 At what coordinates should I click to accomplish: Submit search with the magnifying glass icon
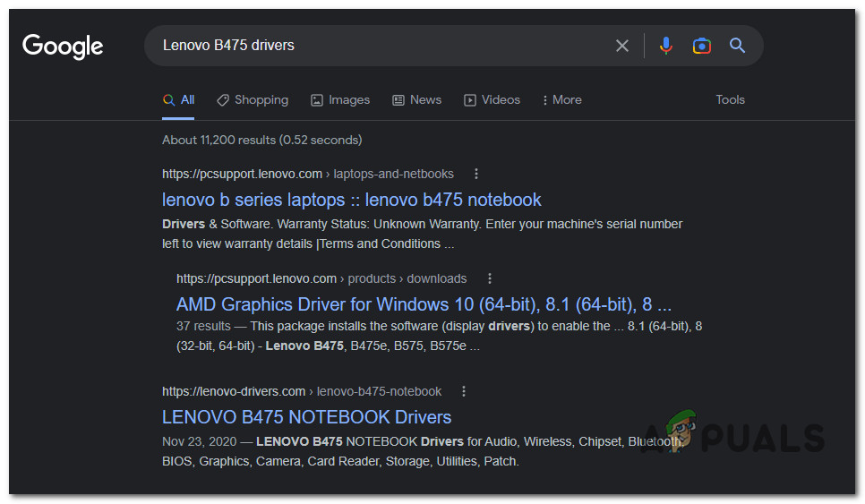738,46
